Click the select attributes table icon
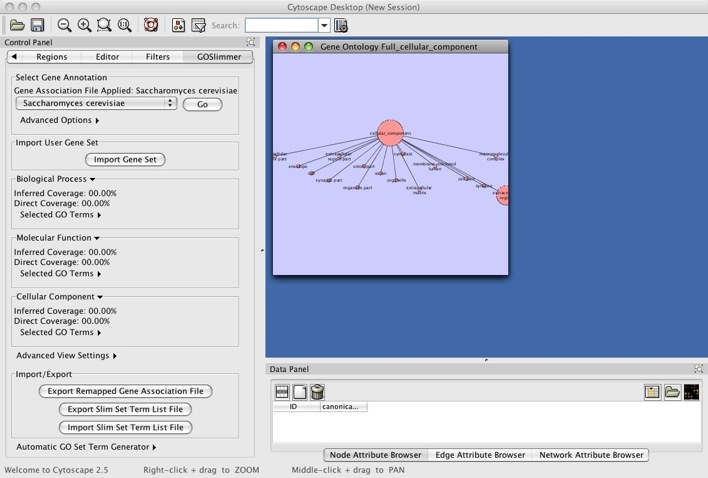The width and height of the screenshot is (708, 478). point(282,392)
